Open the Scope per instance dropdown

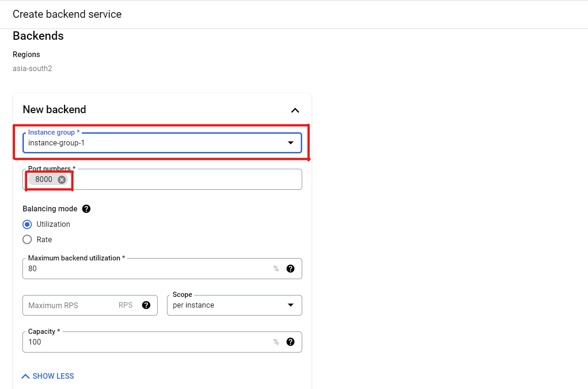coord(234,305)
